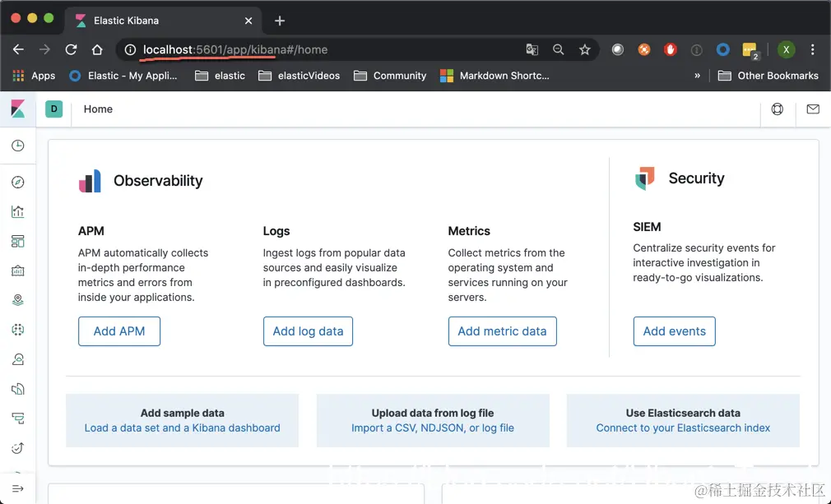
Task: Open Visualize via the chart icon
Action: 17,212
